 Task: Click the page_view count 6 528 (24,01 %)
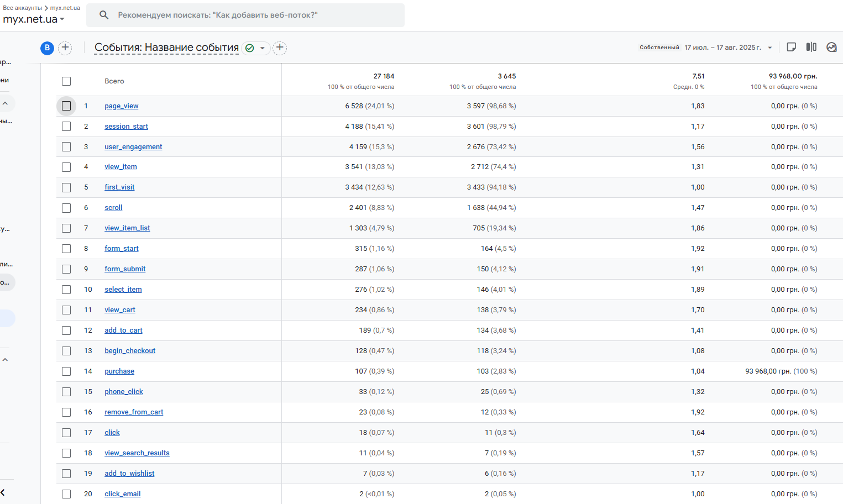(x=370, y=106)
